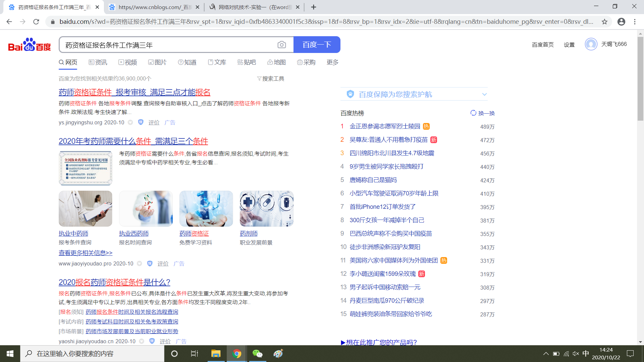Open WeChat from taskbar
This screenshot has height=362, width=644.
(257, 354)
